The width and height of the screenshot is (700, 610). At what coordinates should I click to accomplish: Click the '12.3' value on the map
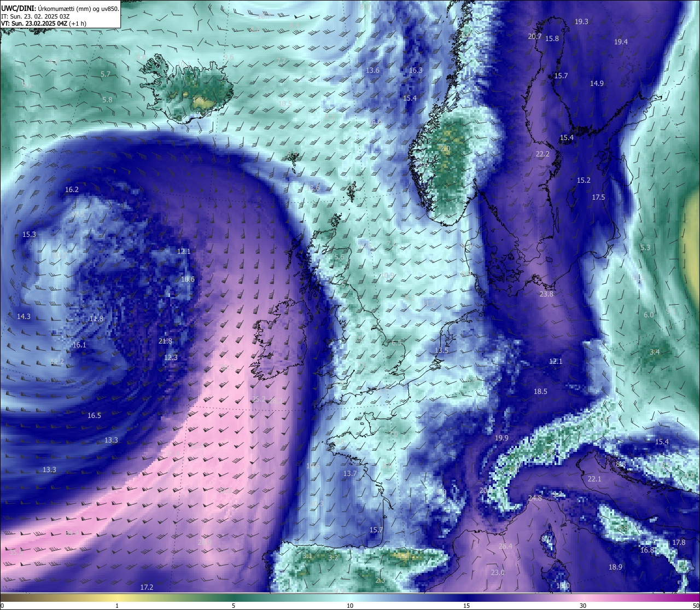point(171,358)
